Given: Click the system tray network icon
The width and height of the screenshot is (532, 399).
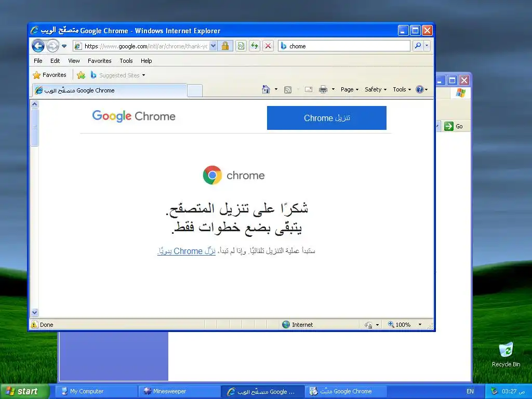Looking at the screenshot, I should (x=495, y=391).
